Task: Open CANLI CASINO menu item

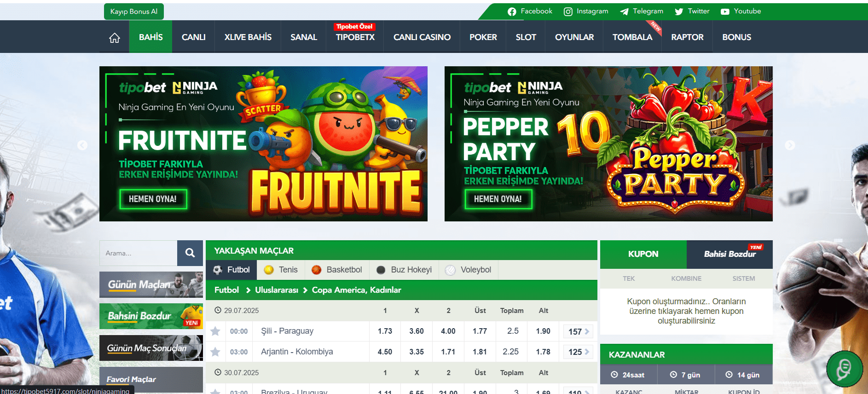Action: coord(422,37)
